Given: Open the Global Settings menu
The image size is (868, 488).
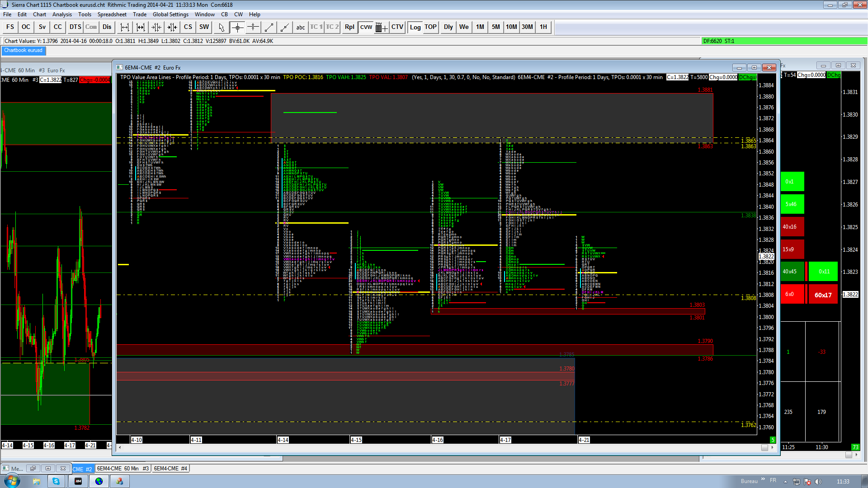Looking at the screenshot, I should 170,14.
